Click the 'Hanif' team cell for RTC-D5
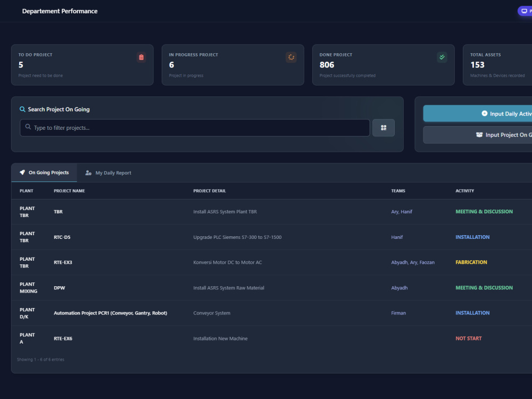 pos(397,237)
